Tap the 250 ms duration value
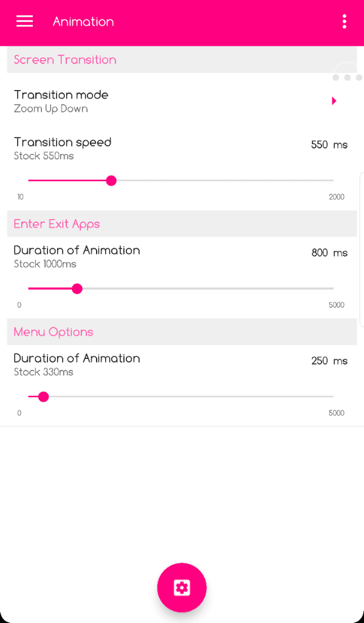Screen dimensions: 364x623 [x=329, y=361]
